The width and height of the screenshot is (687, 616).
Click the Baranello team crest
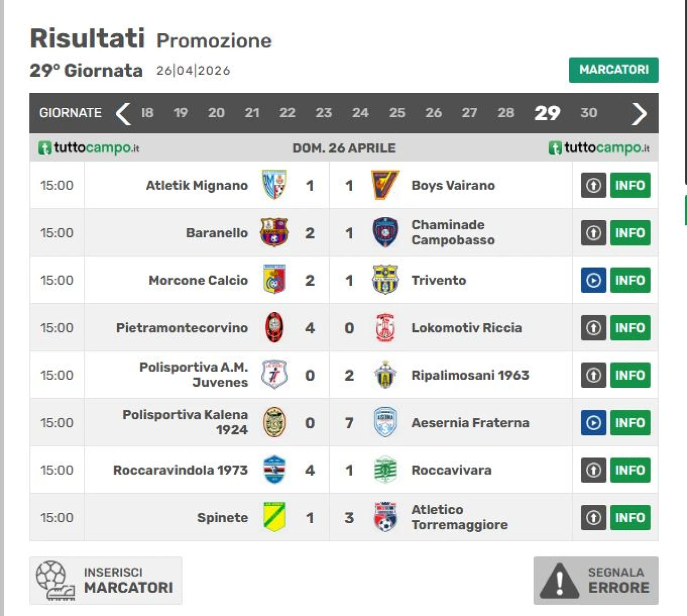tap(274, 233)
